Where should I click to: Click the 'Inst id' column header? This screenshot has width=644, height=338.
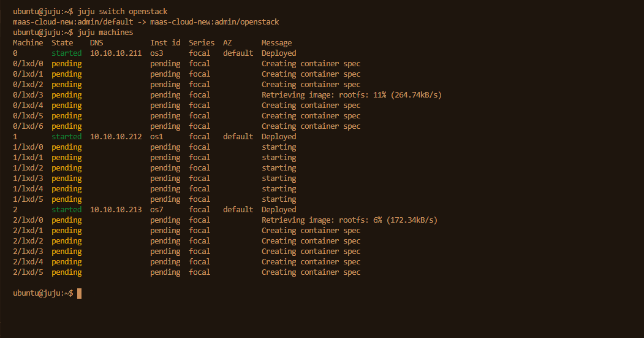pos(165,43)
